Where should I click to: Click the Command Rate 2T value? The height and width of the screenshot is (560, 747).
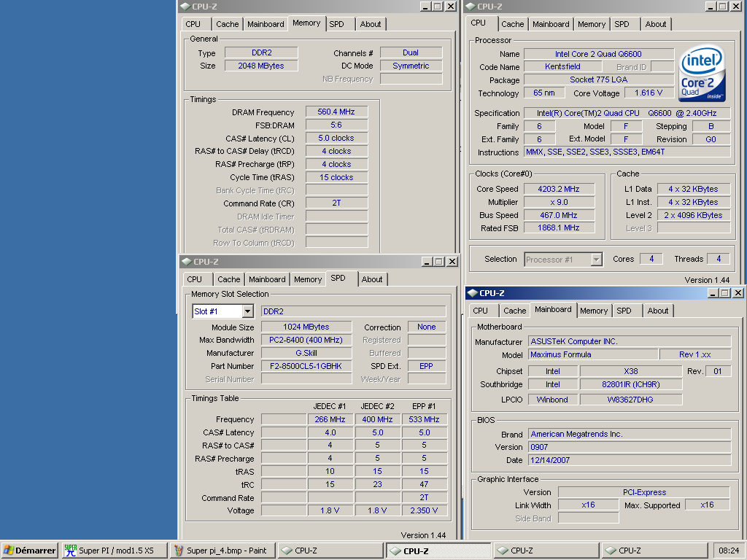point(336,203)
